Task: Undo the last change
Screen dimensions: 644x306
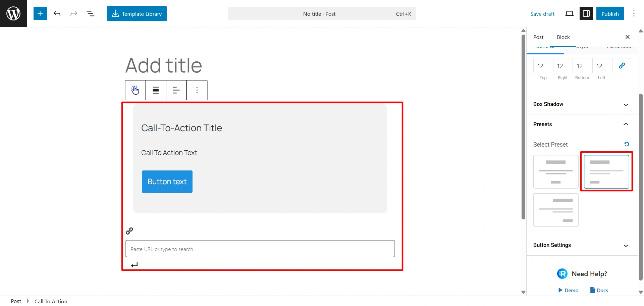Action: point(57,13)
